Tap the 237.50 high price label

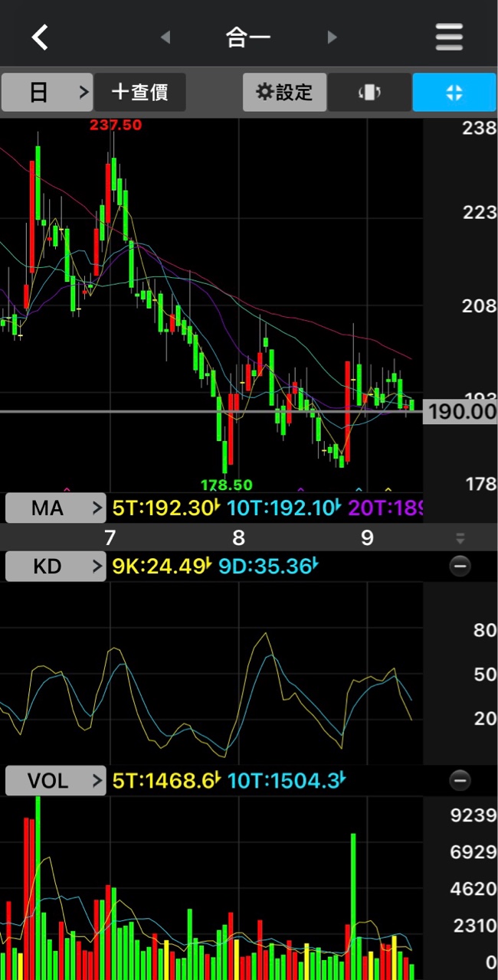point(116,125)
